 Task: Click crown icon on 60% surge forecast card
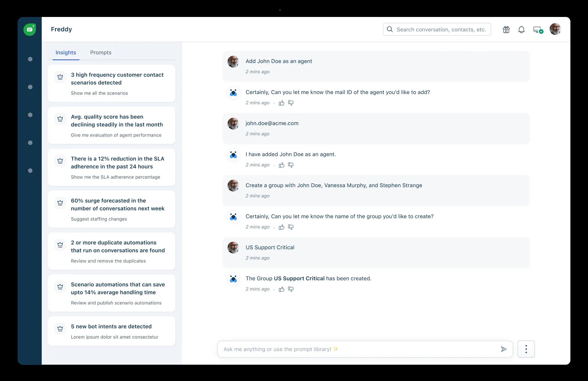click(60, 203)
